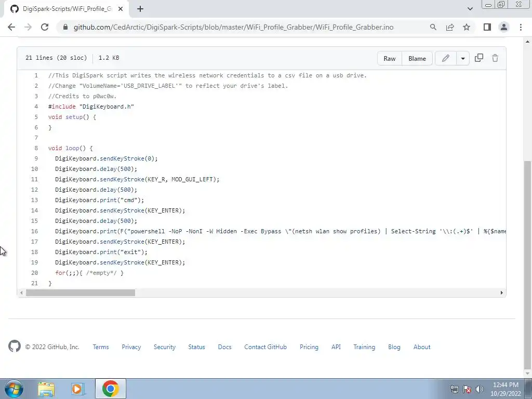The height and width of the screenshot is (399, 532).
Task: Click the browser forward arrow
Action: tap(28, 27)
